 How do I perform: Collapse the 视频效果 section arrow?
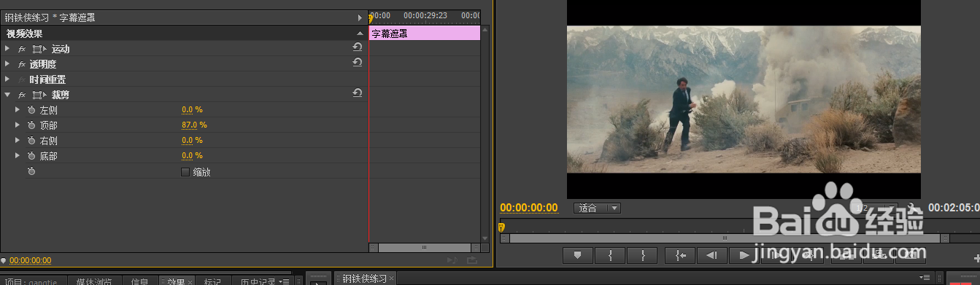(359, 34)
